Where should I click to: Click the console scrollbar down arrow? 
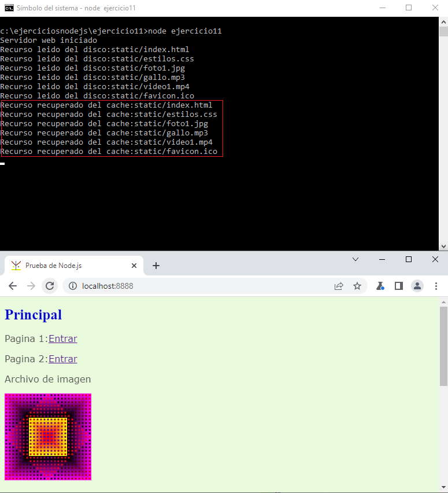click(443, 246)
